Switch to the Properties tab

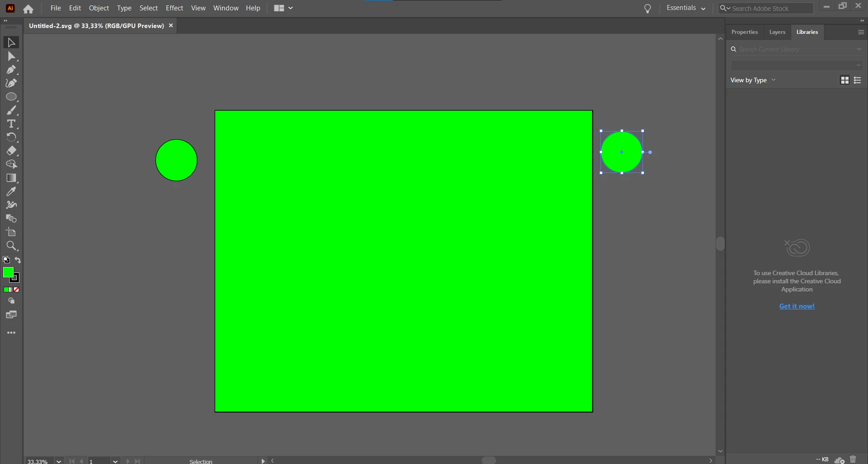pyautogui.click(x=745, y=32)
